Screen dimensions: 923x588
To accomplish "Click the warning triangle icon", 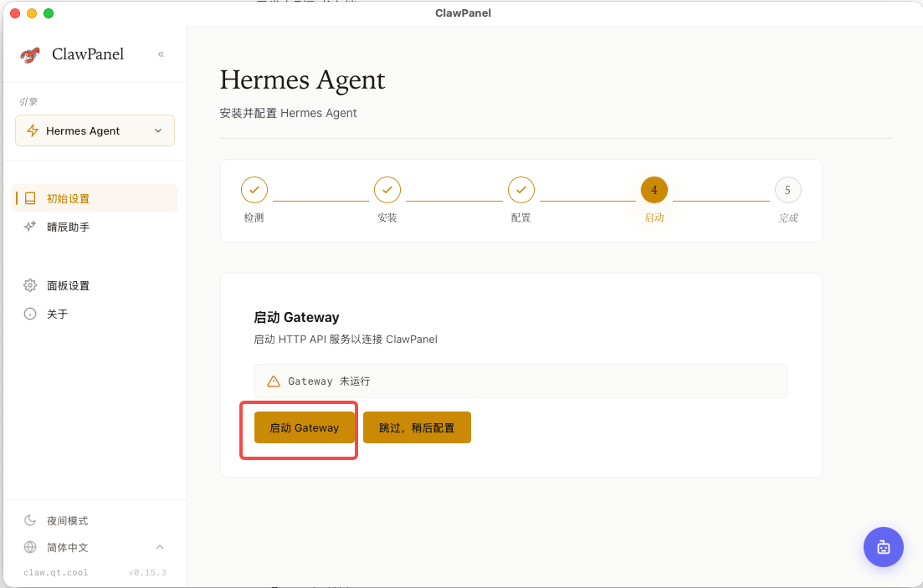I will pos(274,381).
